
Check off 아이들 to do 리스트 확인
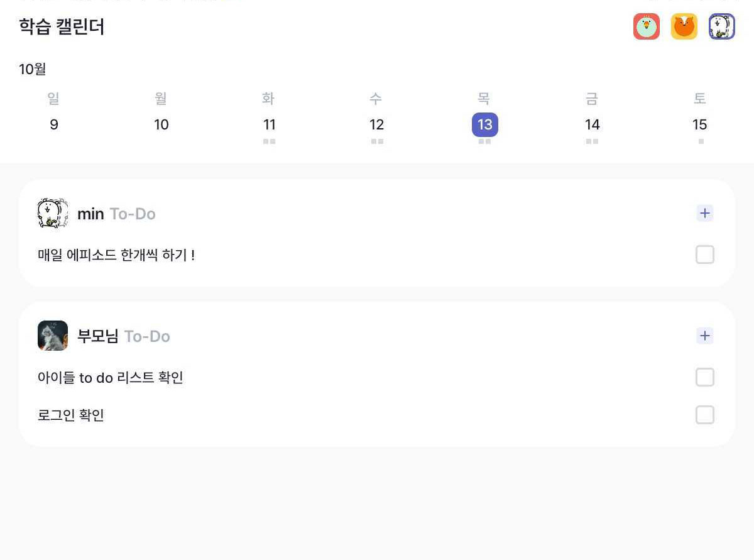click(x=705, y=377)
